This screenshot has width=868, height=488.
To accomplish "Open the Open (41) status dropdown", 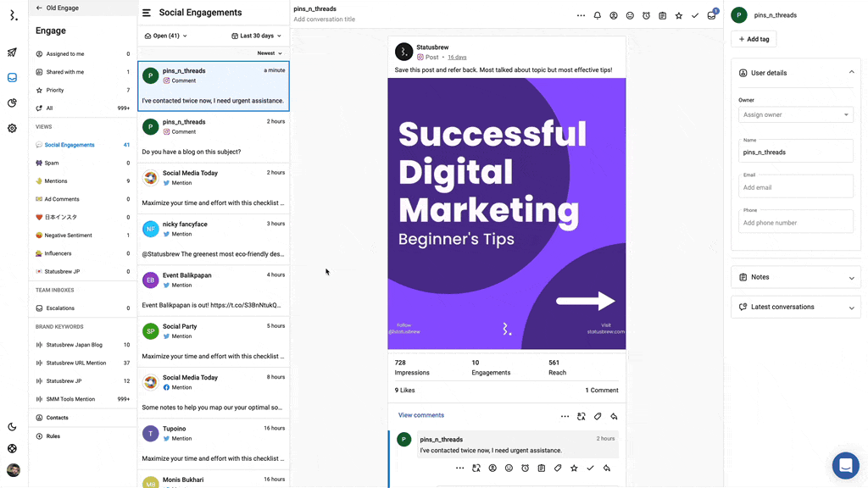I will [165, 36].
